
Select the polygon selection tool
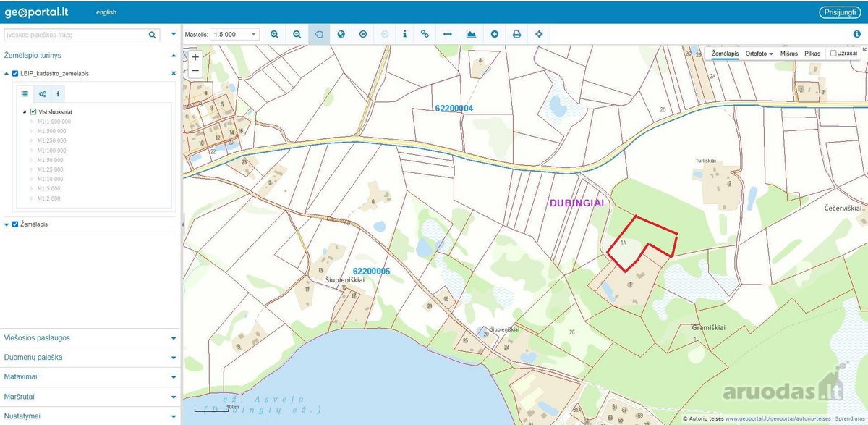click(319, 34)
